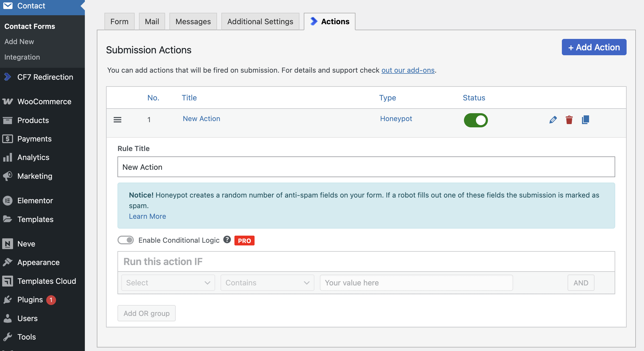Toggle Enable Conditional Logic switch
Image resolution: width=644 pixels, height=351 pixels.
click(126, 240)
